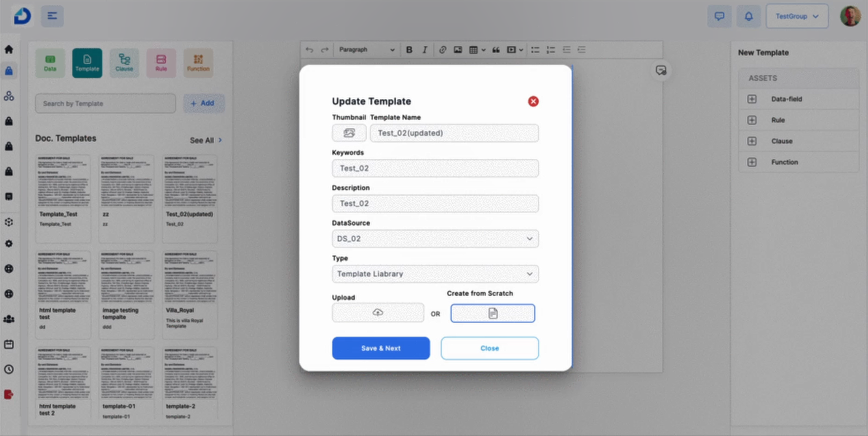Image resolution: width=868 pixels, height=436 pixels.
Task: Click the notifications bell icon
Action: 748,16
